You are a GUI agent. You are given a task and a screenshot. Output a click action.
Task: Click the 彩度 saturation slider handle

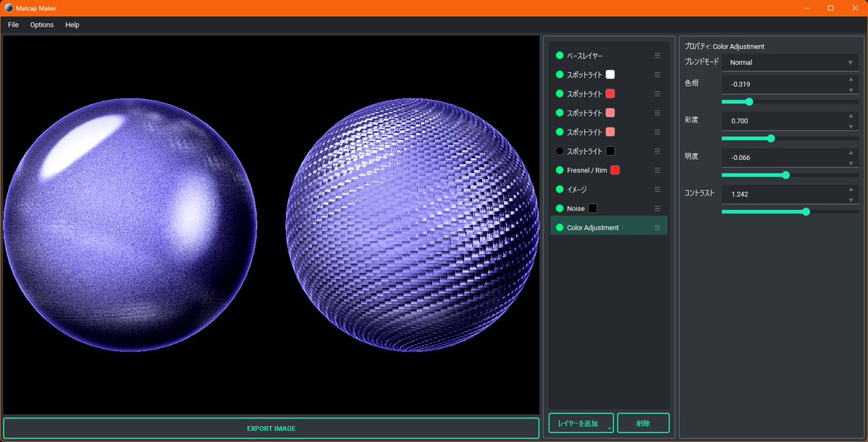coord(771,138)
